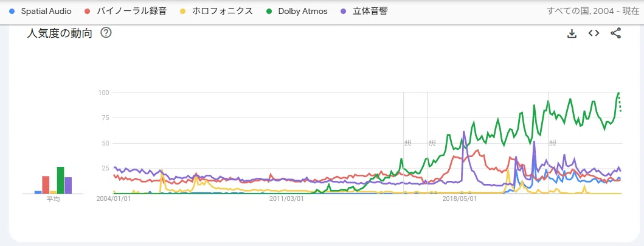Click the 注 note marker near 2022
644x246 pixels.
553,143
